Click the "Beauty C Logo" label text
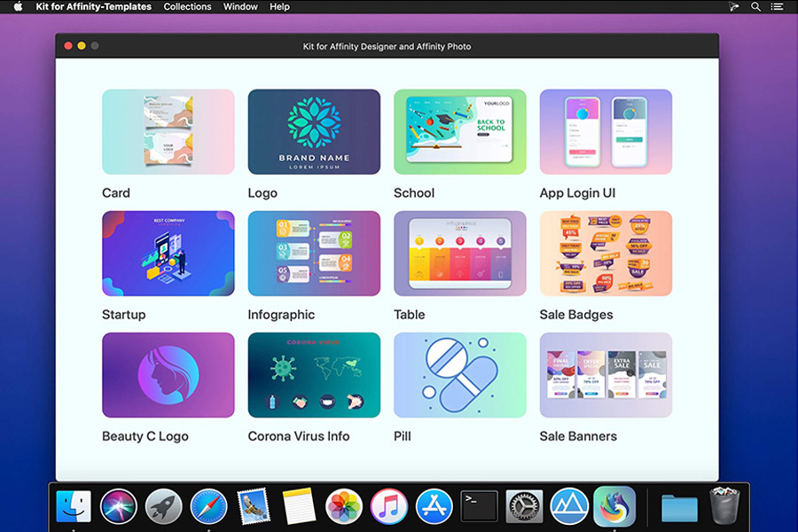798x532 pixels. [145, 437]
